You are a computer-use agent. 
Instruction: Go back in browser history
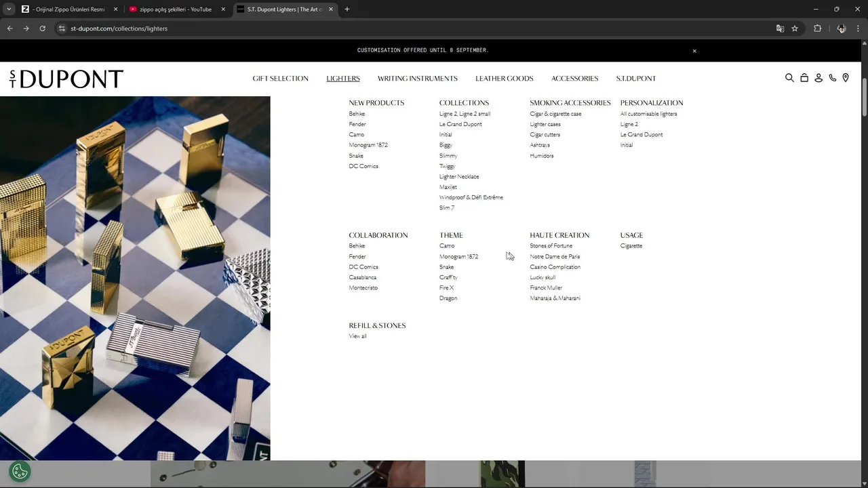pyautogui.click(x=9, y=28)
